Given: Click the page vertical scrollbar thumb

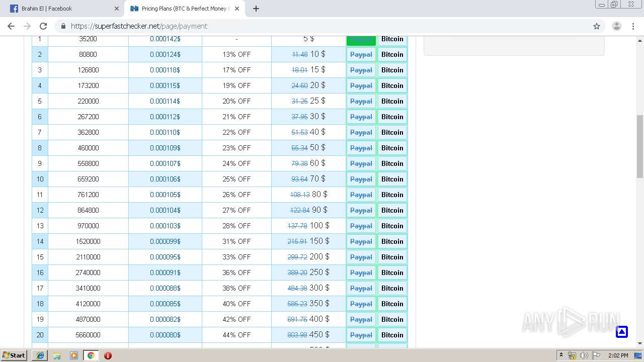Looking at the screenshot, I should click(x=640, y=146).
